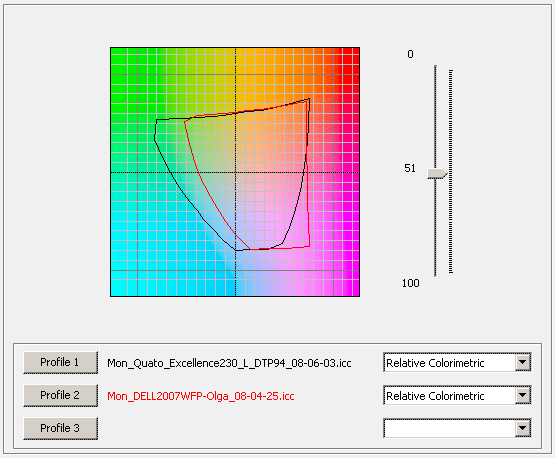Select the Profile 2 Relative Colorimetric combo box
This screenshot has height=458, width=555.
click(x=457, y=395)
